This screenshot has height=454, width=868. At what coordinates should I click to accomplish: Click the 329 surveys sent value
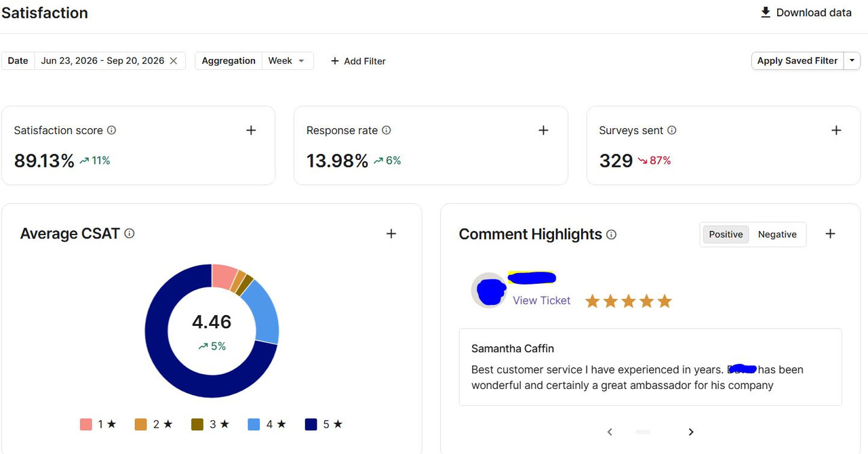[616, 161]
